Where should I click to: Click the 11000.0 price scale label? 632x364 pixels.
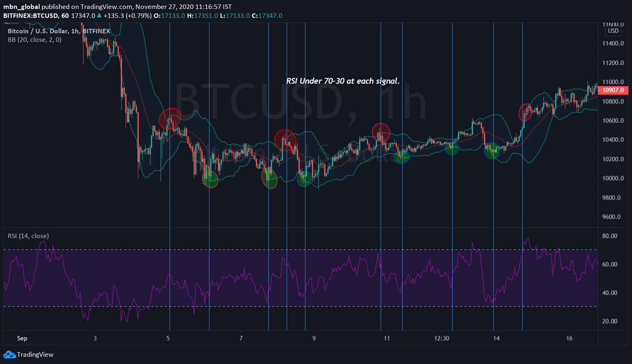click(x=613, y=82)
